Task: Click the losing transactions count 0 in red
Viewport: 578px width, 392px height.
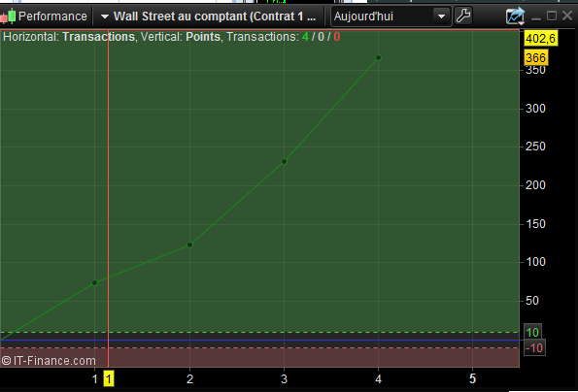Action: (x=336, y=37)
